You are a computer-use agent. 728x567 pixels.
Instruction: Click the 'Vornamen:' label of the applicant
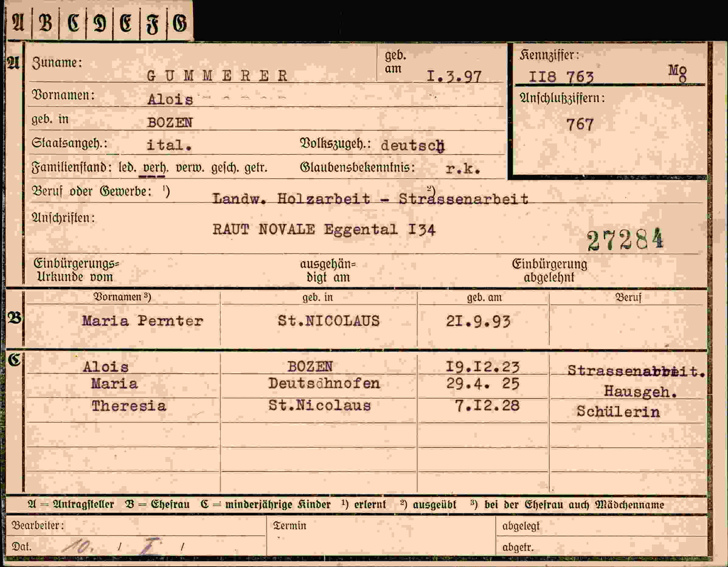click(x=63, y=95)
